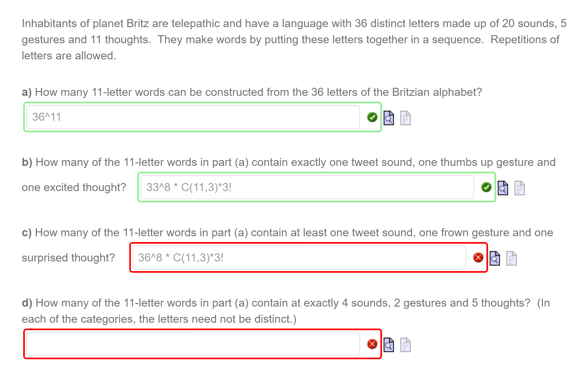
Task: Click the answer field containing 36^11
Action: click(193, 117)
